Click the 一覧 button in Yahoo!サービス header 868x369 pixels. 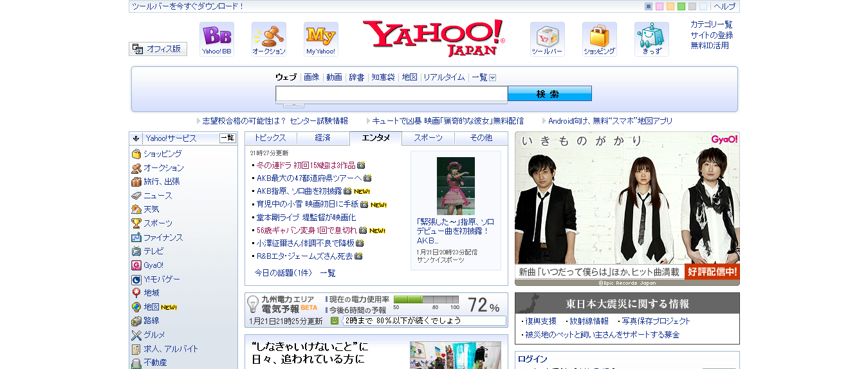[x=228, y=138]
